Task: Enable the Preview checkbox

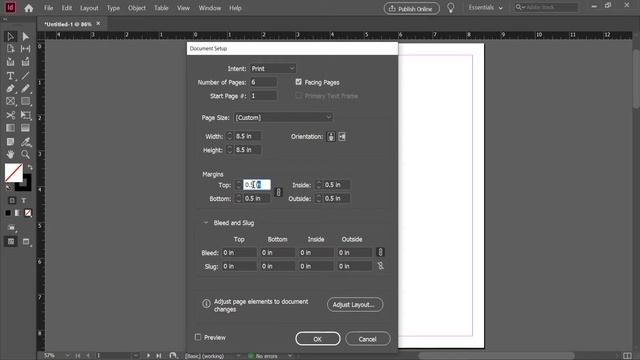Action: (x=198, y=337)
